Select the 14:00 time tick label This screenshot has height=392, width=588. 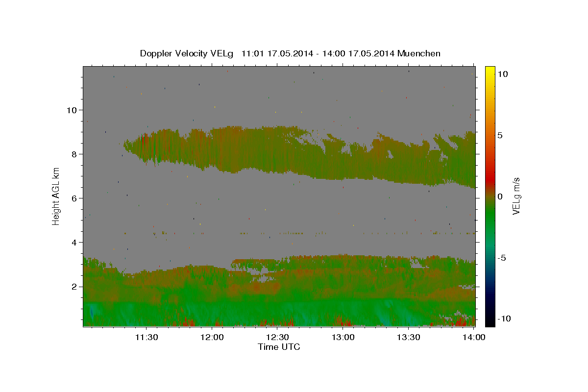point(474,337)
